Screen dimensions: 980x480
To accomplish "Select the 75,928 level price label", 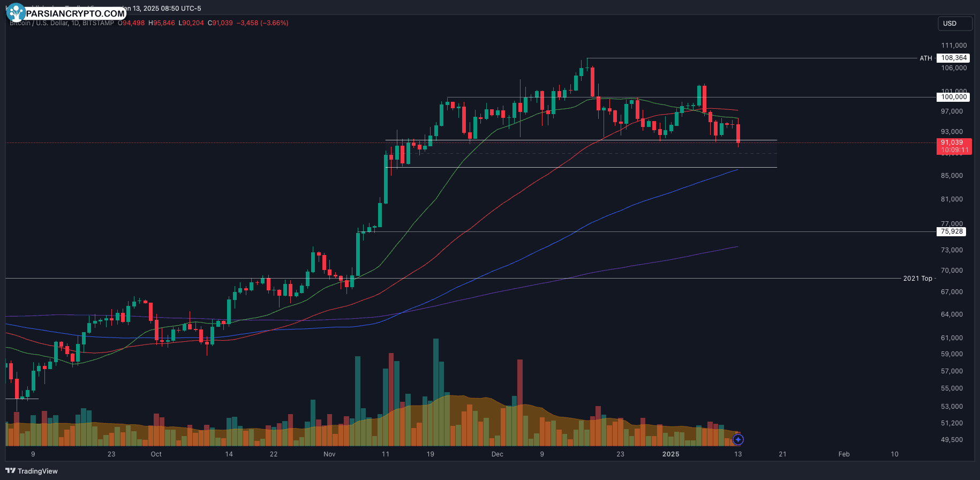I will pyautogui.click(x=952, y=231).
